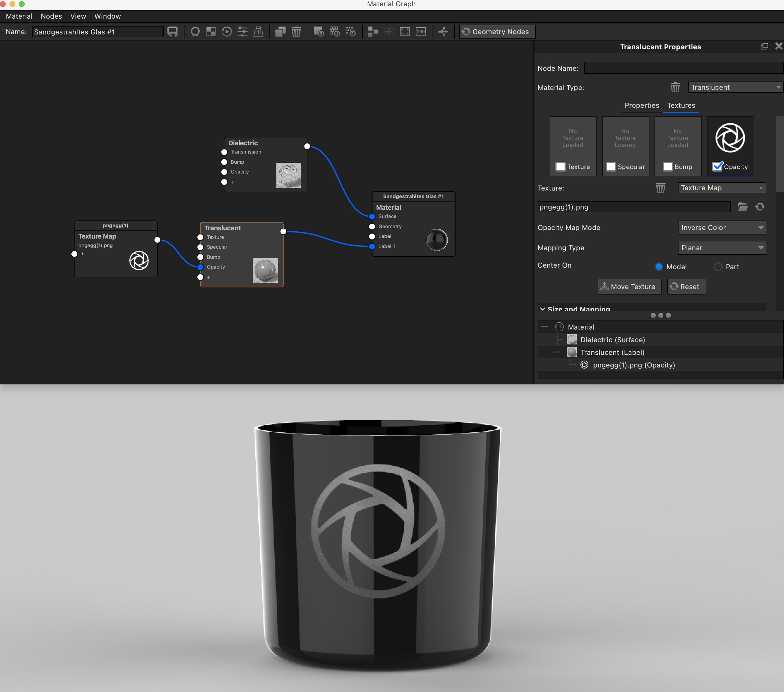Select the Translucent (Label) tree row

(660, 352)
